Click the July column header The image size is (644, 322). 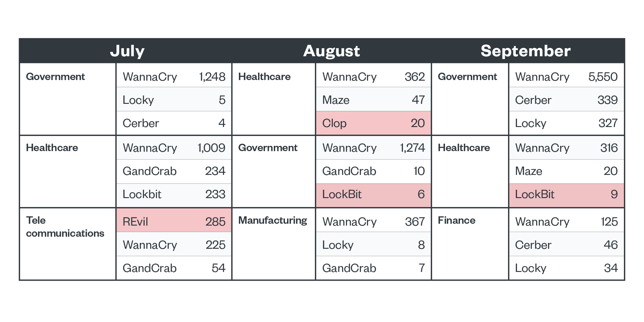127,51
